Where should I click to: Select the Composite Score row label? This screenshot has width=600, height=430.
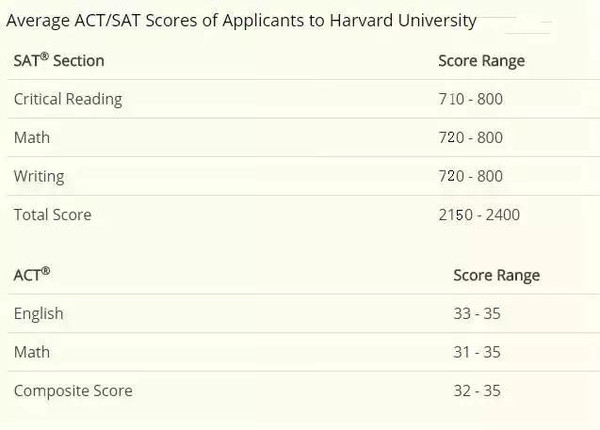point(73,391)
